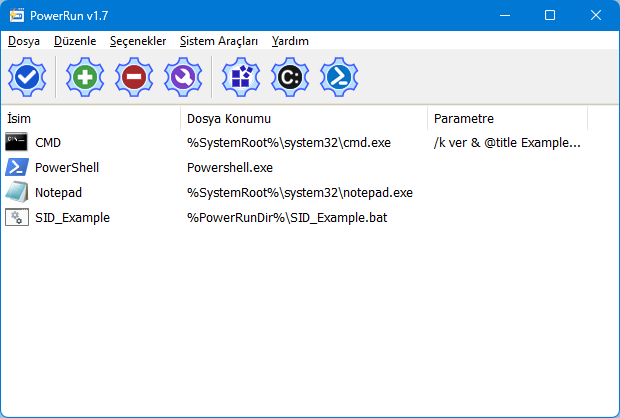
Task: Select the SID_Example entry name
Action: click(x=72, y=218)
